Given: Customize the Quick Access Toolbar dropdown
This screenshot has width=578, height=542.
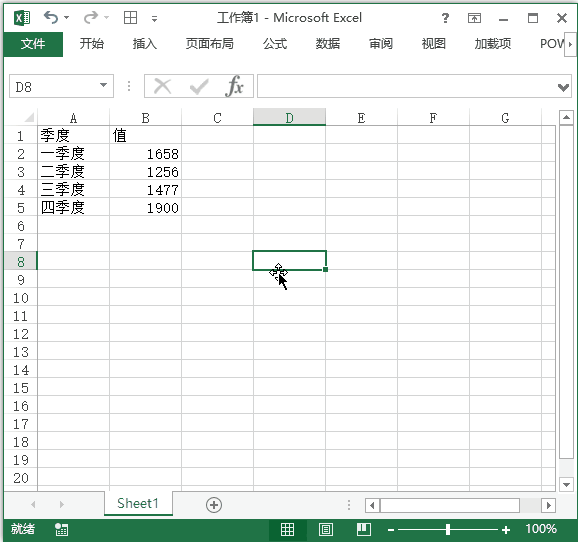Looking at the screenshot, I should pos(154,18).
